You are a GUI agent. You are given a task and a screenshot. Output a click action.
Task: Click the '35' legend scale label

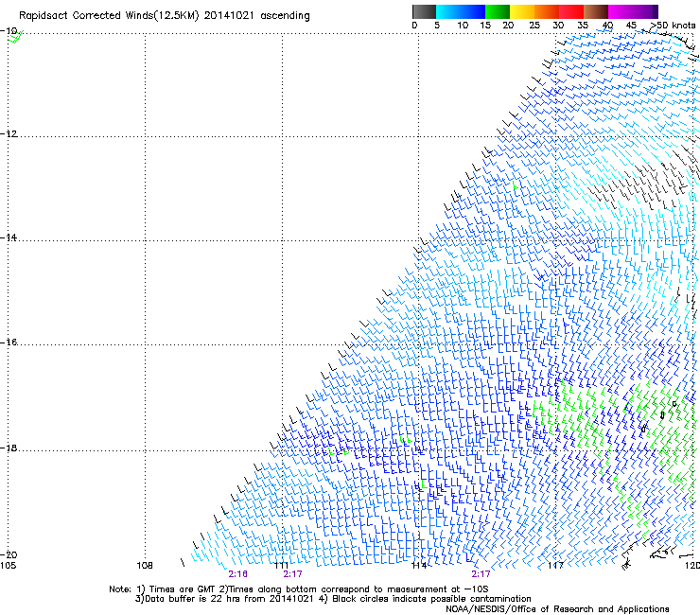click(583, 26)
